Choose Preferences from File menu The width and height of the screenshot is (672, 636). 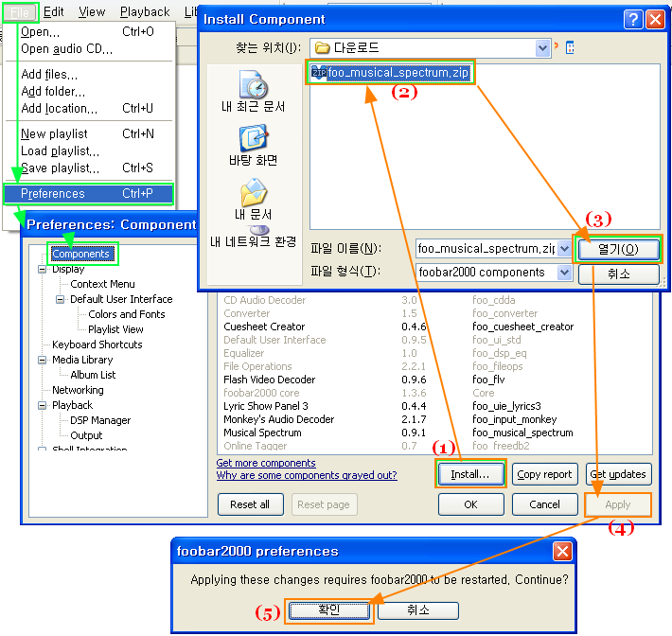pos(88,193)
